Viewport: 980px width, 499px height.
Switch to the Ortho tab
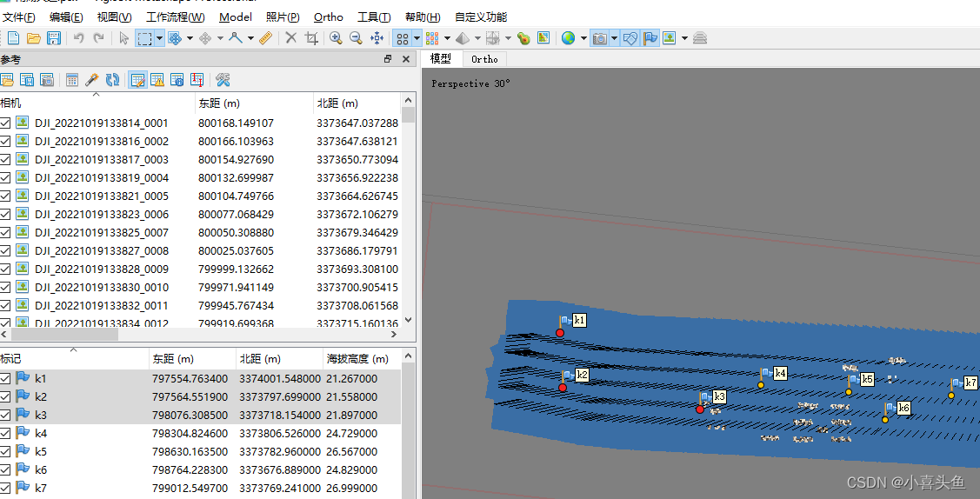[x=484, y=59]
